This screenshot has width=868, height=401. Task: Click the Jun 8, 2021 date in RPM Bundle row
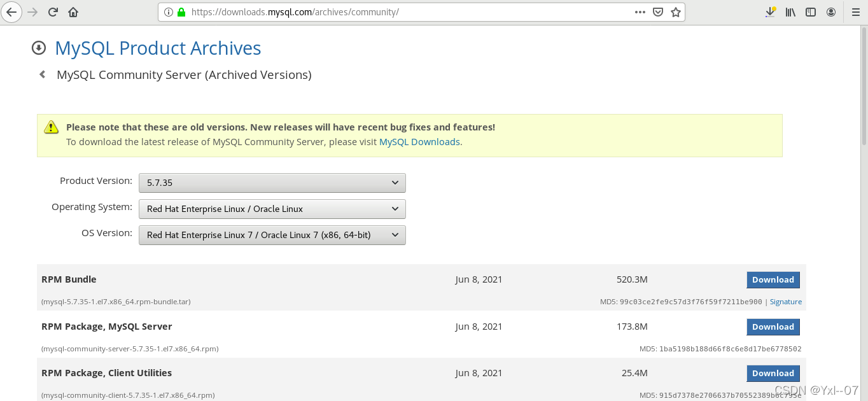click(479, 279)
